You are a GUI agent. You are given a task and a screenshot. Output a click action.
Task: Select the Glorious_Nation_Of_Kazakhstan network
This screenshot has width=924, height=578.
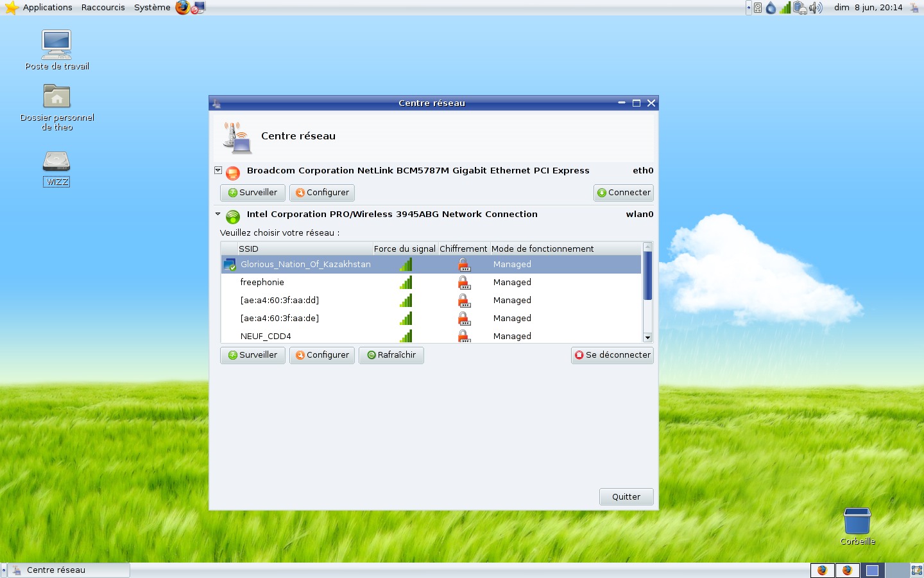coord(431,264)
